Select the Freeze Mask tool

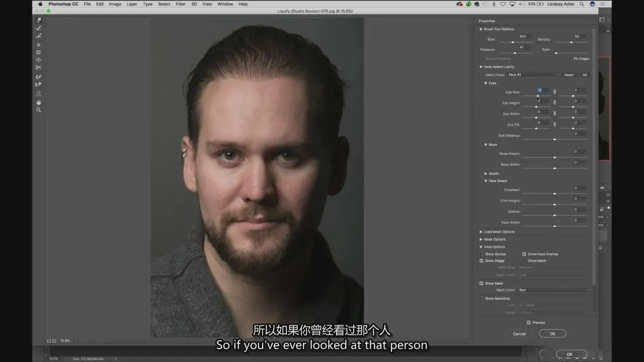(x=38, y=77)
